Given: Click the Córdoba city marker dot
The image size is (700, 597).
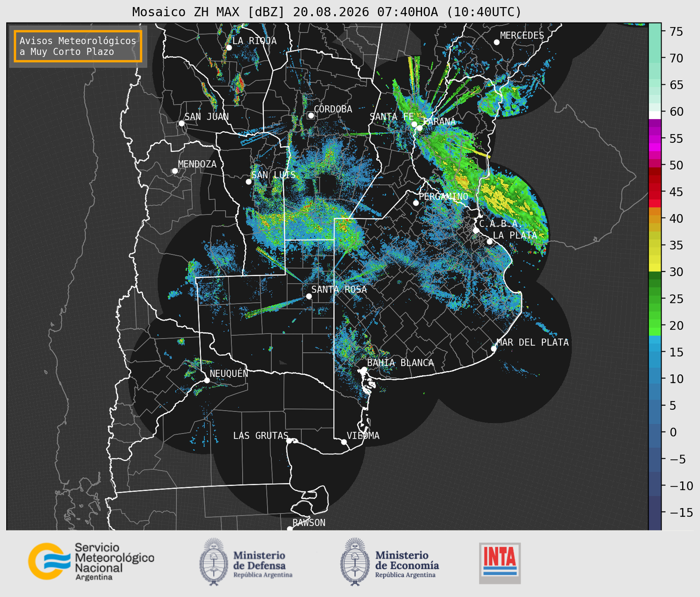Looking at the screenshot, I should pos(311,115).
